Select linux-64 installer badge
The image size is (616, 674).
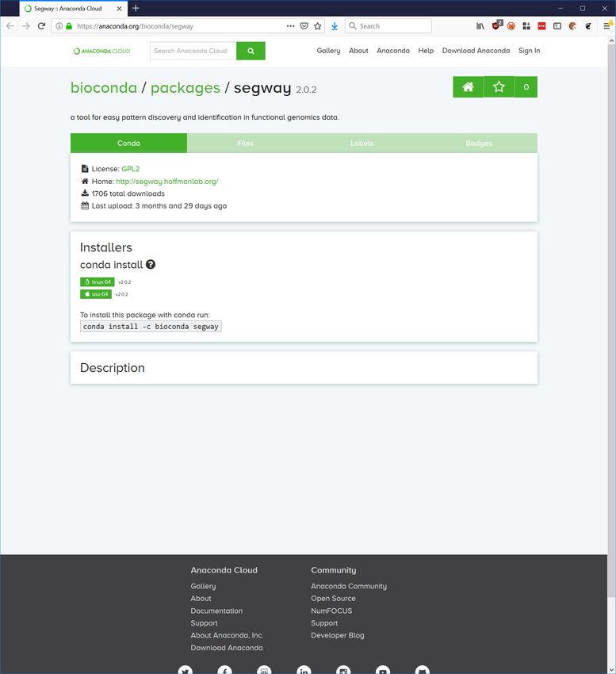pyautogui.click(x=98, y=282)
